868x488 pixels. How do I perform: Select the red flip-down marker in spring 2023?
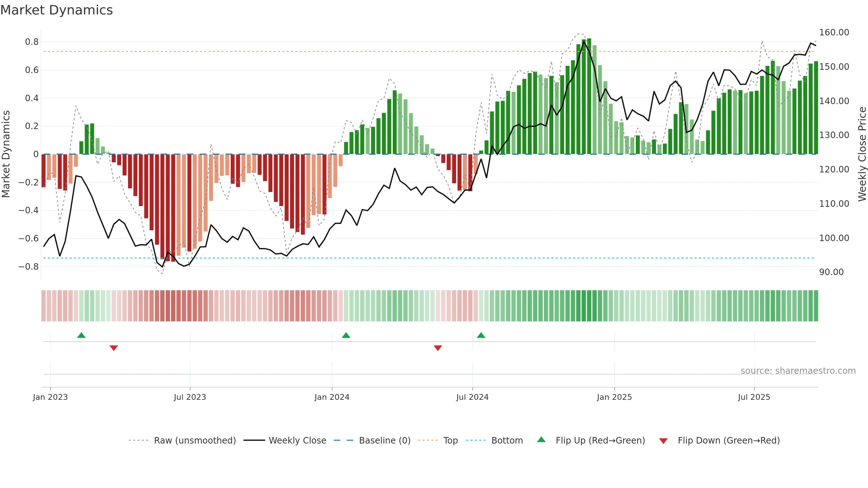point(114,348)
